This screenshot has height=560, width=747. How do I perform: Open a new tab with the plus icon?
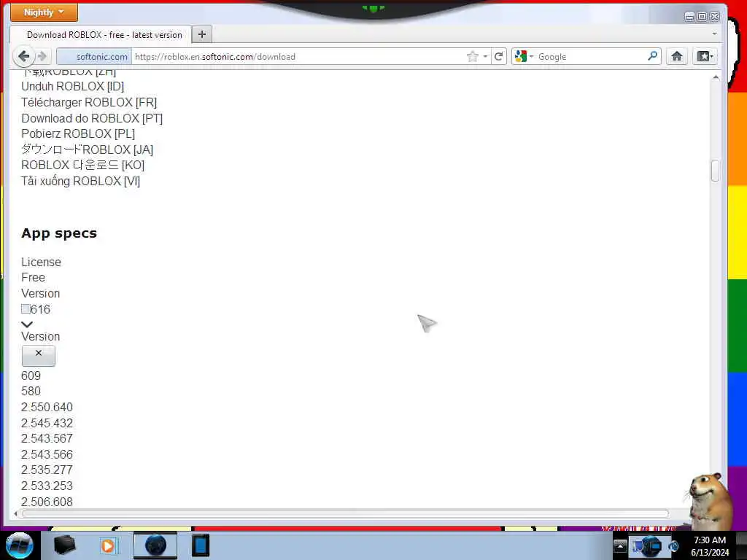click(202, 34)
